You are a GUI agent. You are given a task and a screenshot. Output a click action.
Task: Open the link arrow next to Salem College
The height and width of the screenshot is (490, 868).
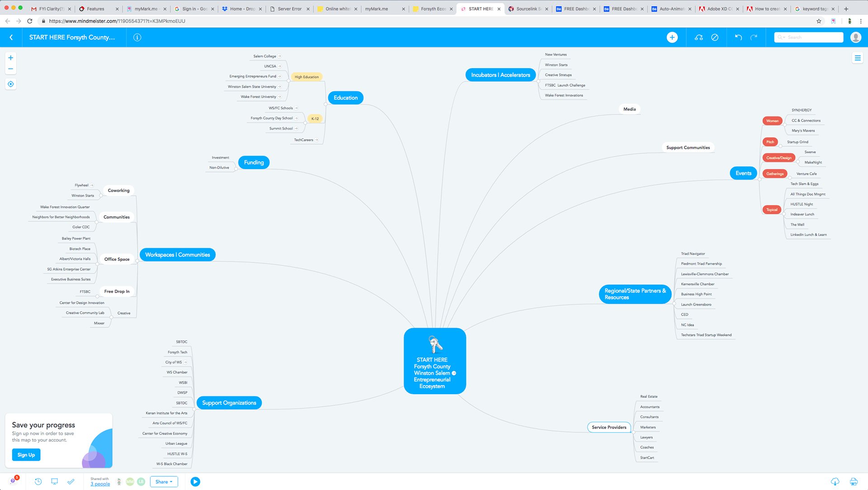tap(279, 56)
